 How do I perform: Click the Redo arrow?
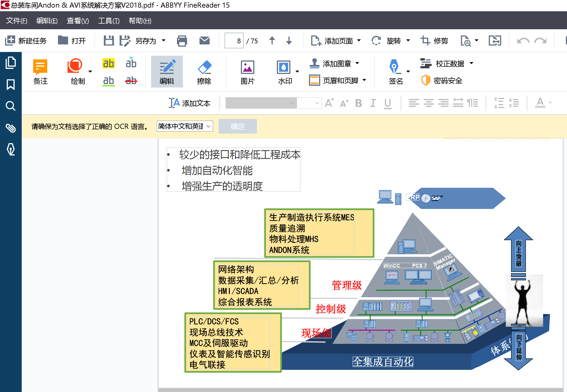coord(540,41)
